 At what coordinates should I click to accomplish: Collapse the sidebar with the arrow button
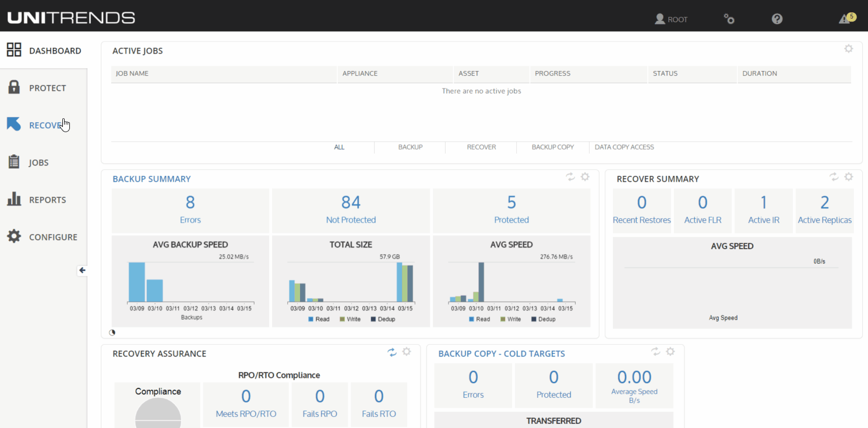point(82,270)
